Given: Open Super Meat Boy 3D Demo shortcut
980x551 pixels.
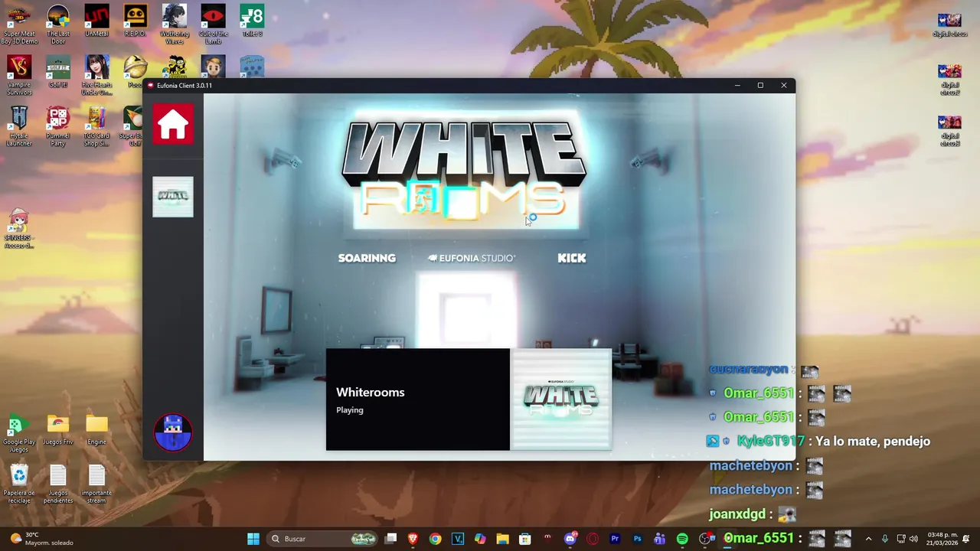Looking at the screenshot, I should [x=19, y=25].
